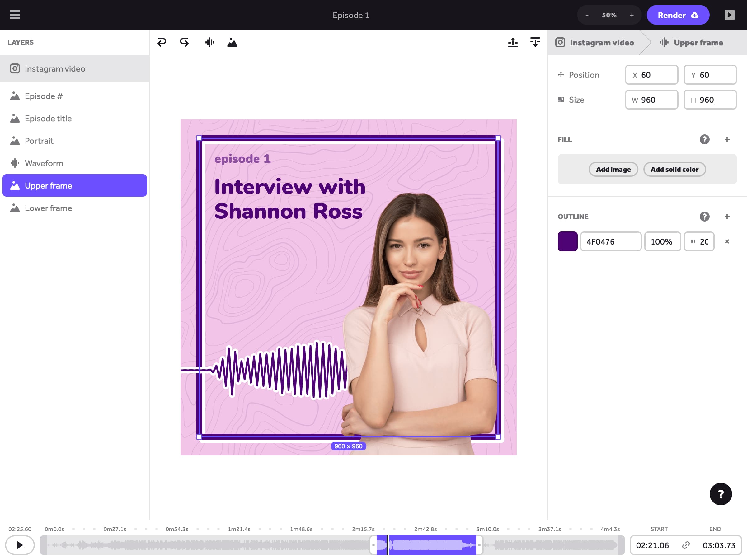
Task: Add a new outline with plus
Action: 727,216
